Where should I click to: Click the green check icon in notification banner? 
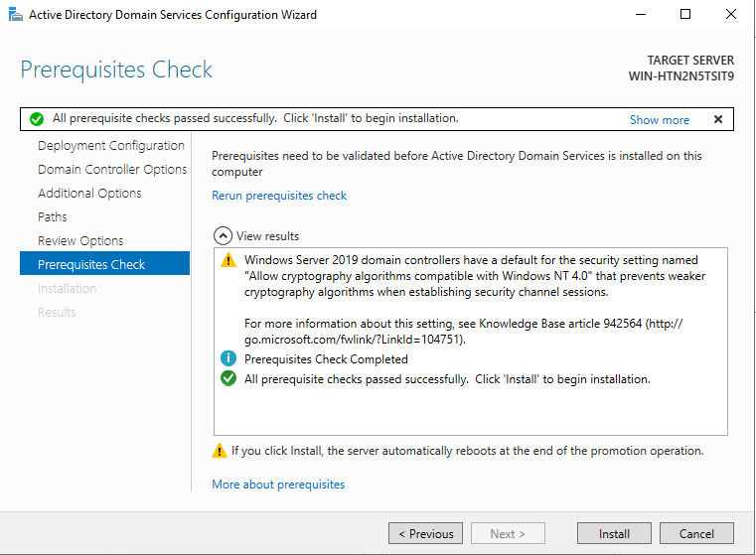coord(37,118)
